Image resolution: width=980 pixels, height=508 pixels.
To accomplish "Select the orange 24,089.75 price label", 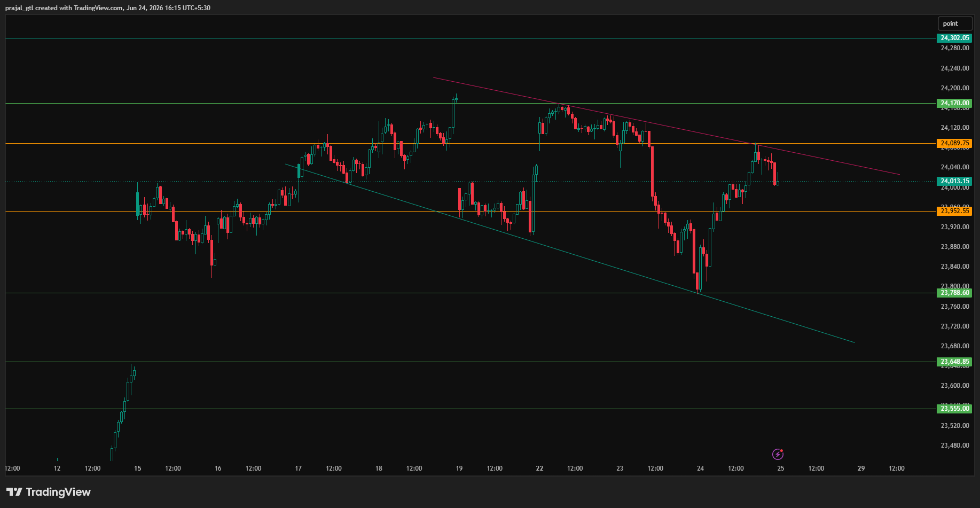I will pos(954,143).
